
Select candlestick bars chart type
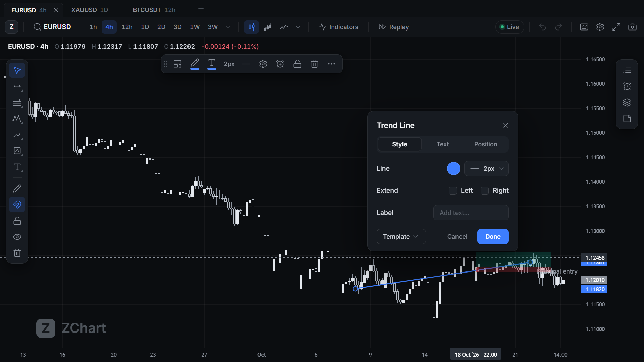click(x=251, y=27)
